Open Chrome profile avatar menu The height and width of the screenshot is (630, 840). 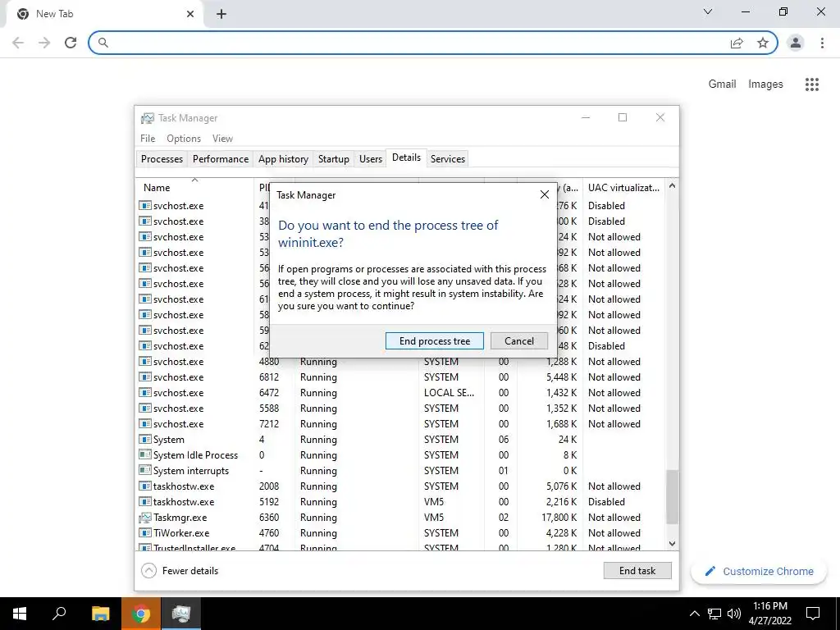coord(796,43)
